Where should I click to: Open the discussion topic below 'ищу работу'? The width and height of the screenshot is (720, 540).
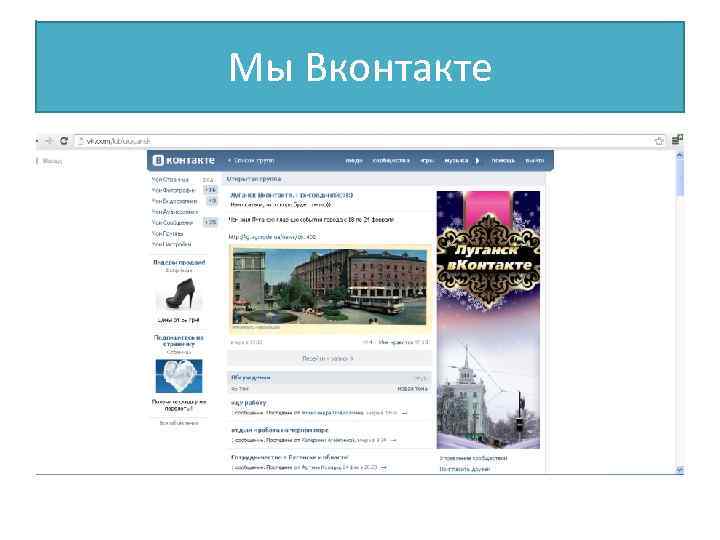280,430
